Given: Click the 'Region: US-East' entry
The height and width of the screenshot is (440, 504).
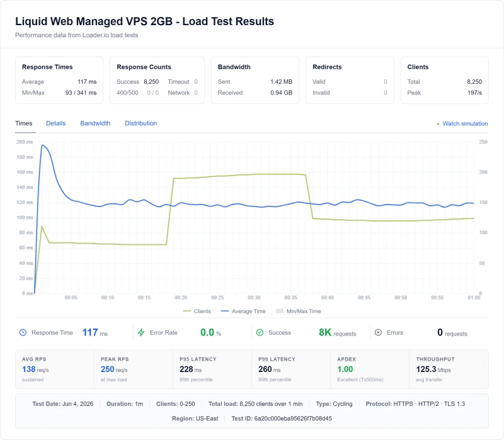Looking at the screenshot, I should coord(195,419).
